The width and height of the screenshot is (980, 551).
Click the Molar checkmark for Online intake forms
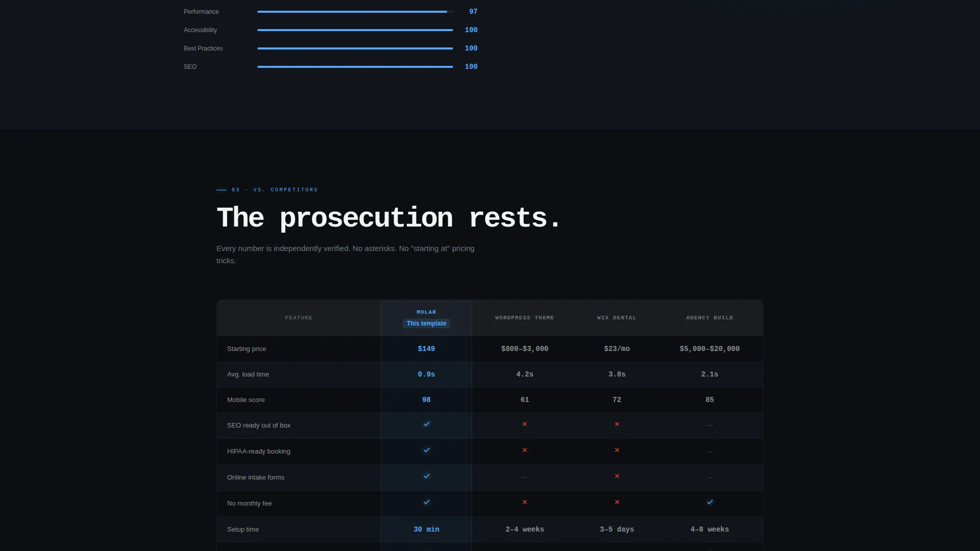pos(427,476)
